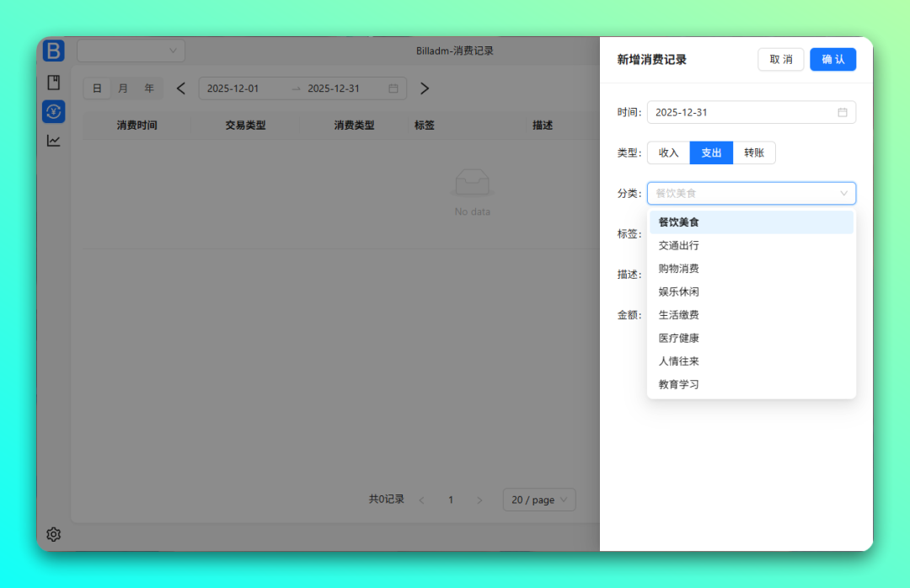Open the ledger book sidebar icon

(54, 83)
